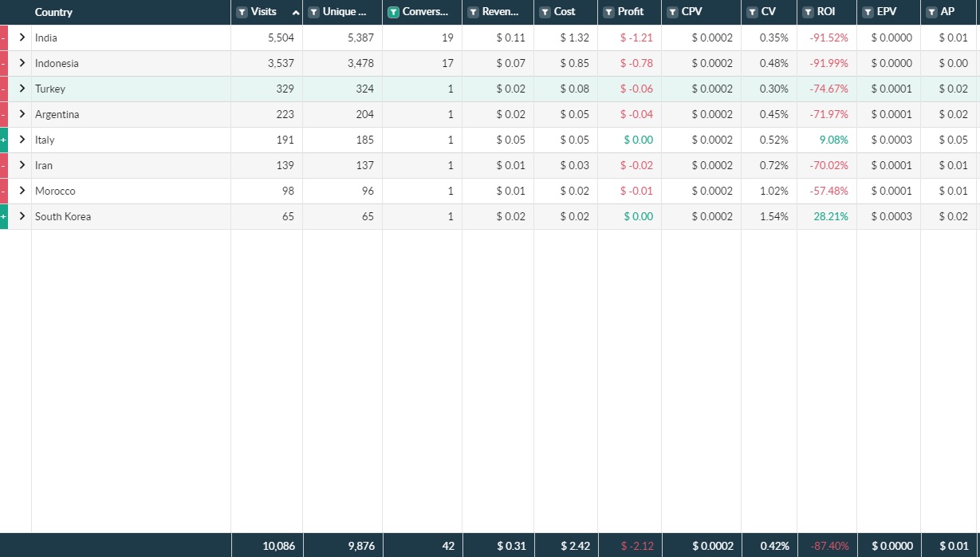Click the filter icon on Unique column

(x=313, y=12)
